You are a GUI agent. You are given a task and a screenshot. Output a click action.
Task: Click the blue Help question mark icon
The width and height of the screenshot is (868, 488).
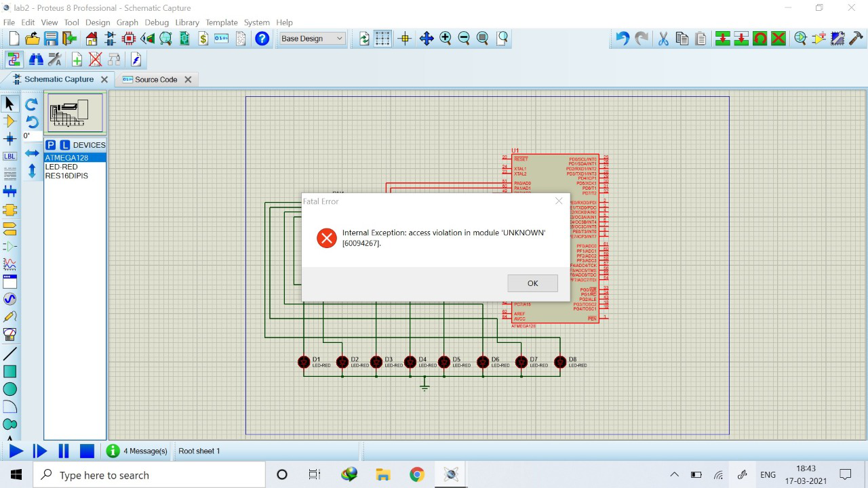click(262, 39)
